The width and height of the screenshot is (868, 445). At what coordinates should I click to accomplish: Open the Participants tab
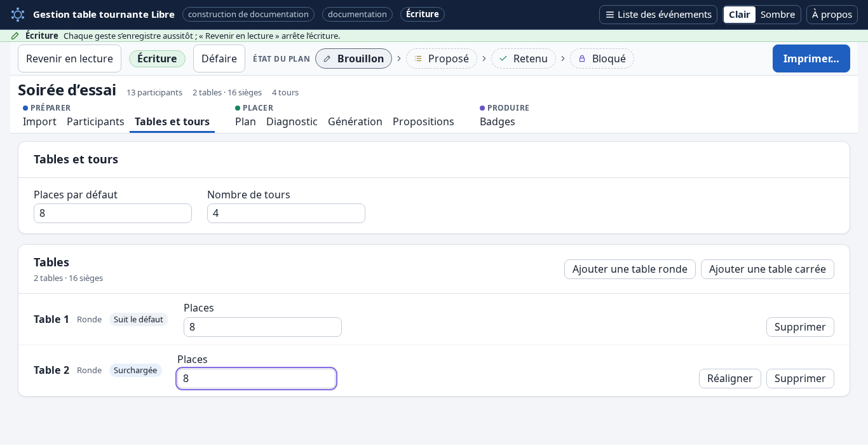pos(95,121)
